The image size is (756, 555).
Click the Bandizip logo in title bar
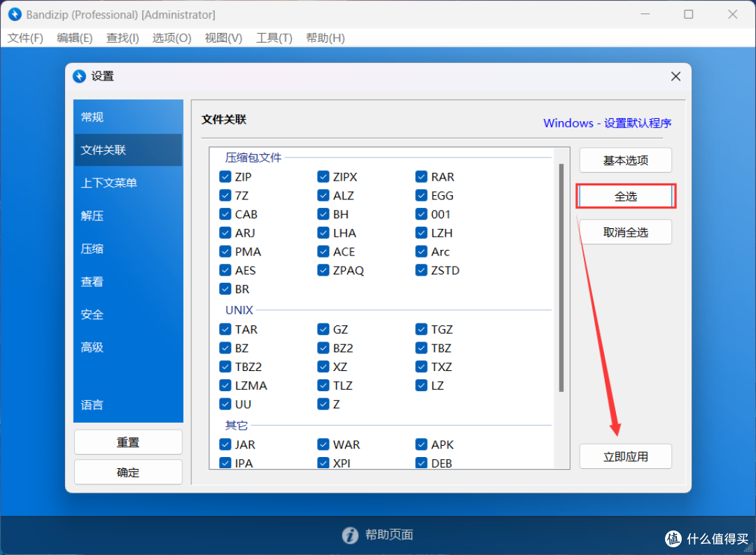pos(15,15)
